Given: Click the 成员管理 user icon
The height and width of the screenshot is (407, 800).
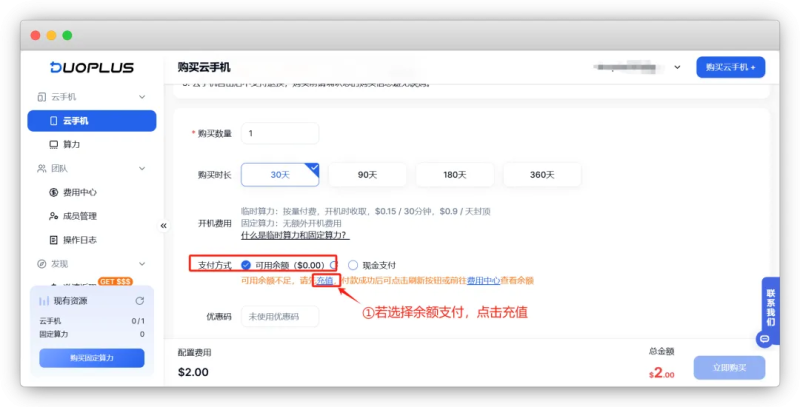Looking at the screenshot, I should [x=54, y=216].
